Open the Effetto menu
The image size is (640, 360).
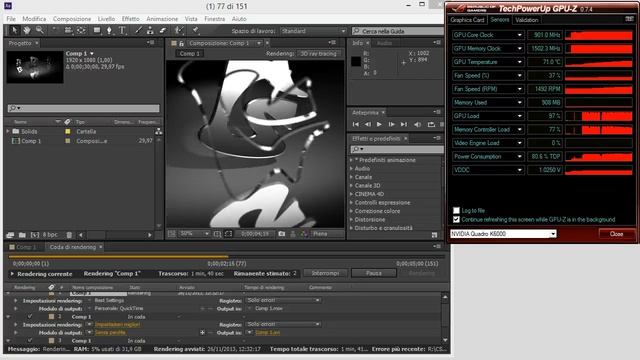click(130, 19)
